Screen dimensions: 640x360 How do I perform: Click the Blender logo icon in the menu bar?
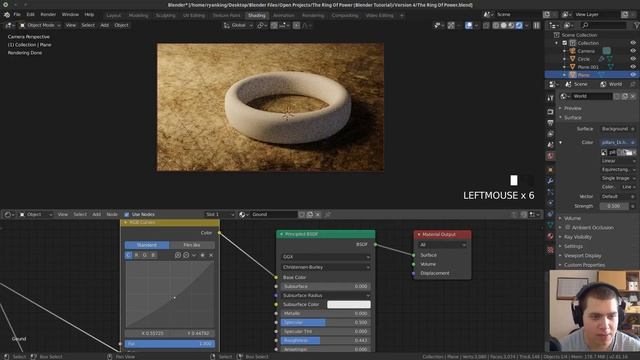[x=7, y=15]
